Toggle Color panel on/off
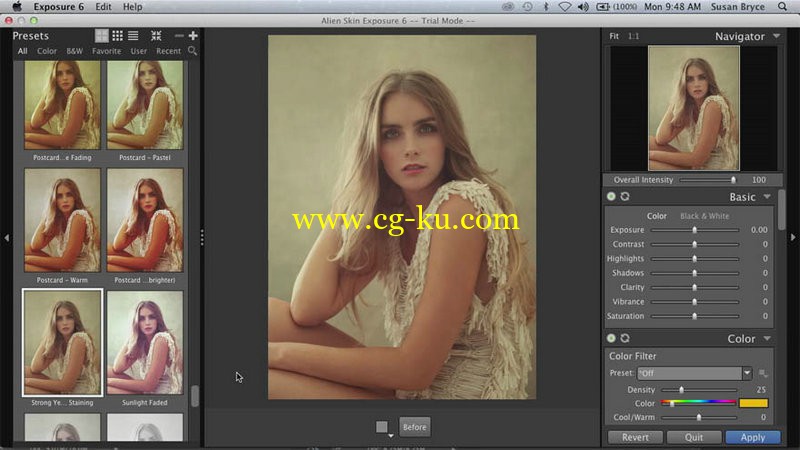The width and height of the screenshot is (800, 450). click(611, 338)
